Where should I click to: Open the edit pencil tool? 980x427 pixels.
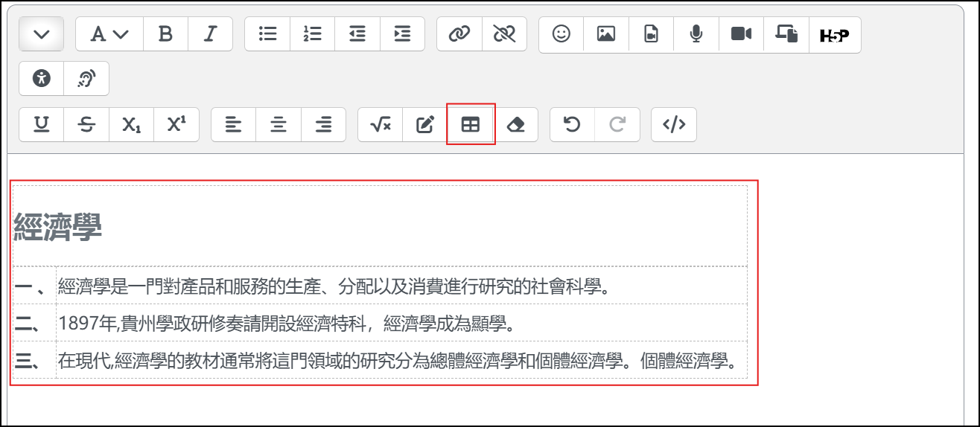[x=425, y=125]
